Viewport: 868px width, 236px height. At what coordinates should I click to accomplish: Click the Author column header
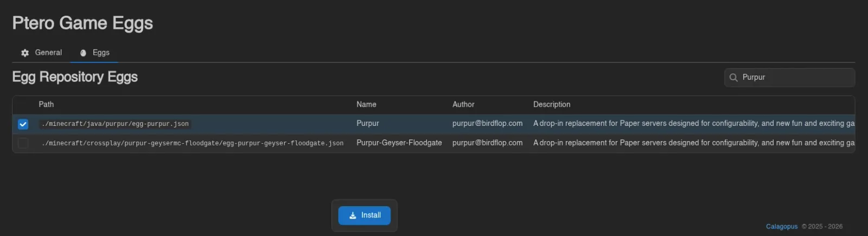click(463, 104)
